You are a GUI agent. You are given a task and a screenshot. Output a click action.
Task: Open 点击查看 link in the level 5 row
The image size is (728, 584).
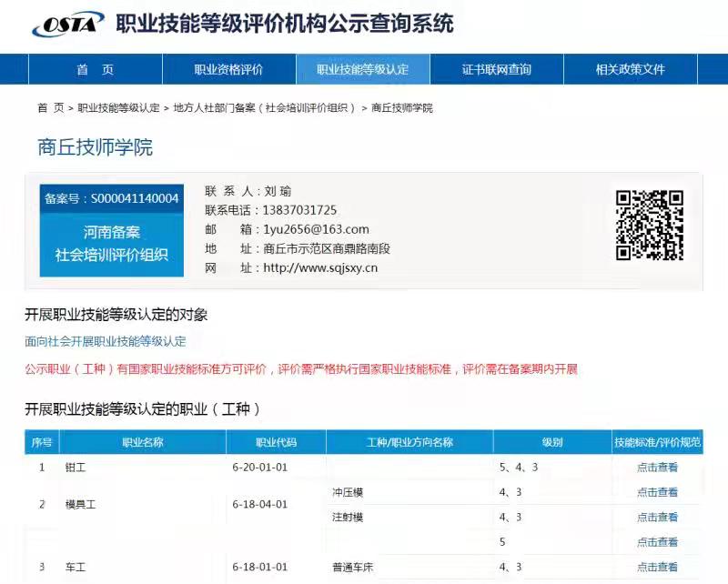coord(657,542)
